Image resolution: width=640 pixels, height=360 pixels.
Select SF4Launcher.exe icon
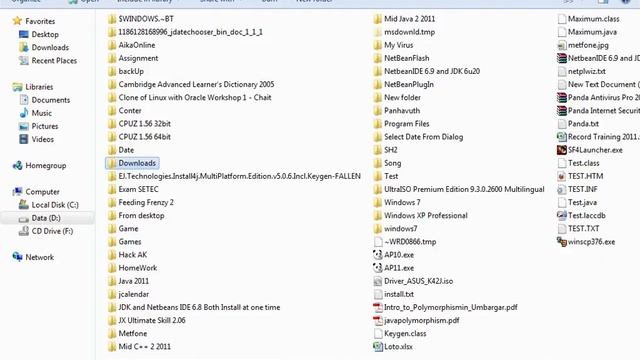pyautogui.click(x=562, y=150)
